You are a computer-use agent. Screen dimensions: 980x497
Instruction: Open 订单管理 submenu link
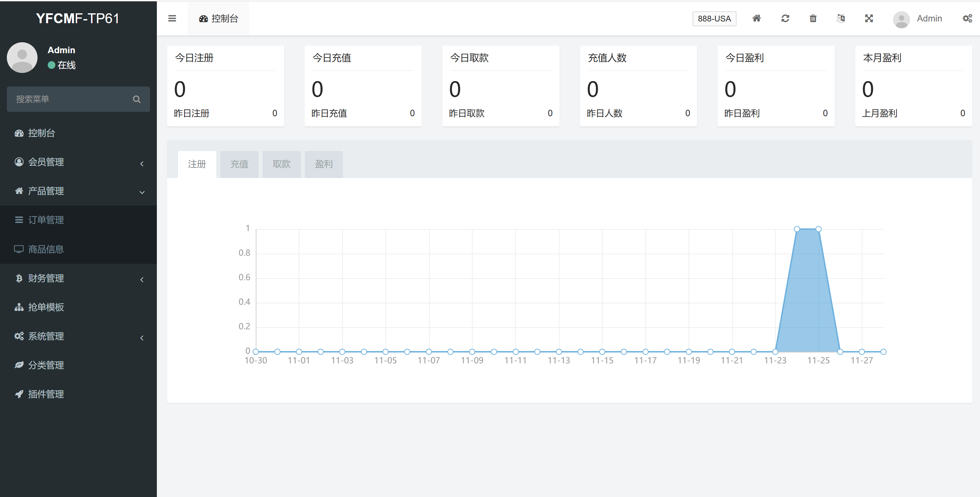click(46, 220)
